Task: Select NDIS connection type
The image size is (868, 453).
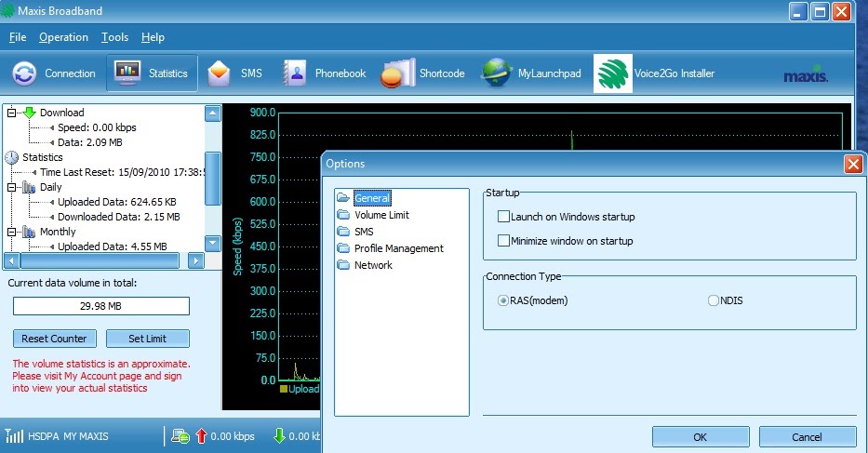Action: coord(713,300)
